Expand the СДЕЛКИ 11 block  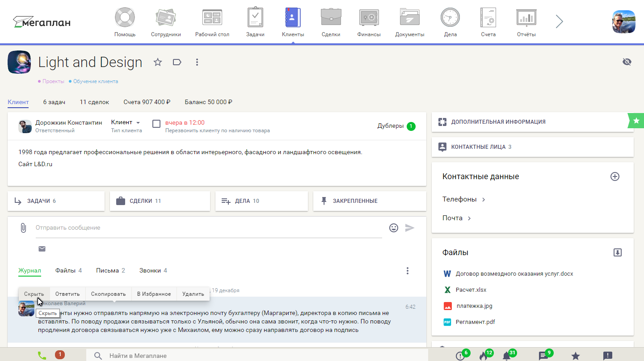tap(160, 201)
